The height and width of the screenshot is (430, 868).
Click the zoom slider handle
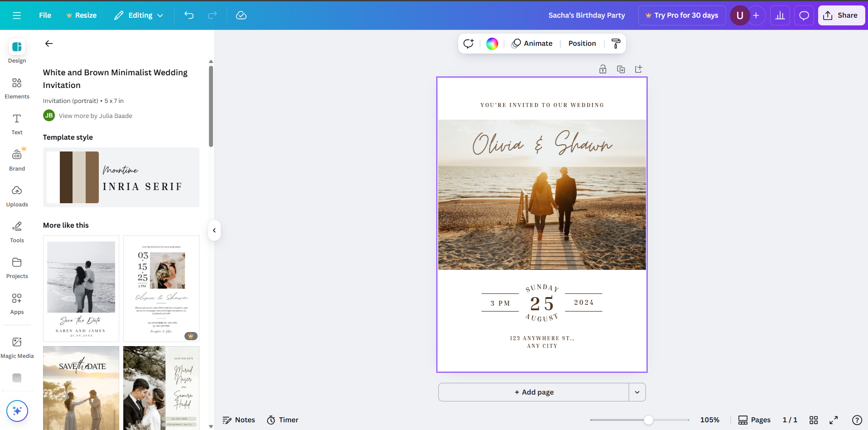(649, 420)
